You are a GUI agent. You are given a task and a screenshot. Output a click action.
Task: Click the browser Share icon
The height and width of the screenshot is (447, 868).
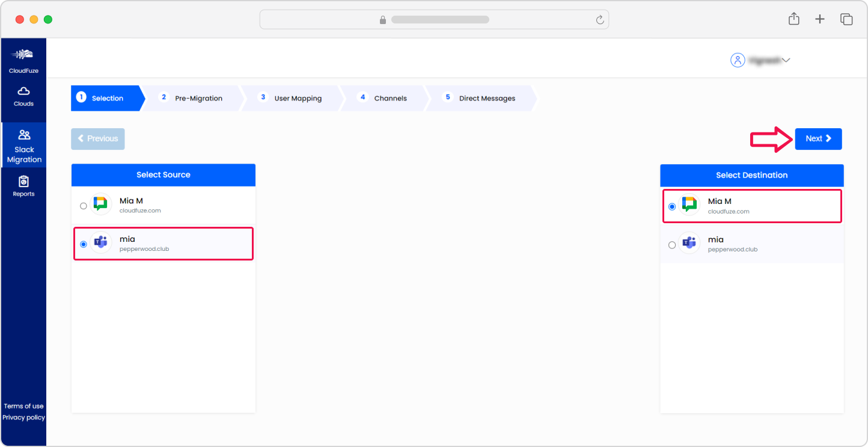click(x=794, y=19)
